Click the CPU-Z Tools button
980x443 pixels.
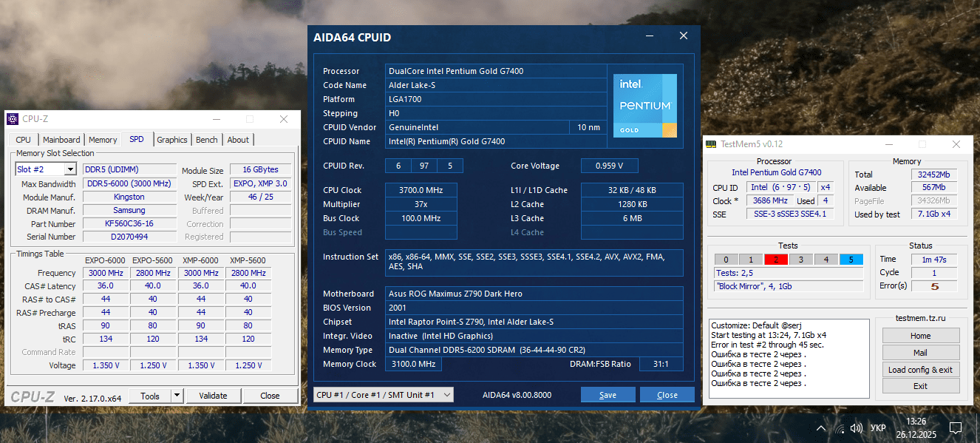[x=150, y=396]
